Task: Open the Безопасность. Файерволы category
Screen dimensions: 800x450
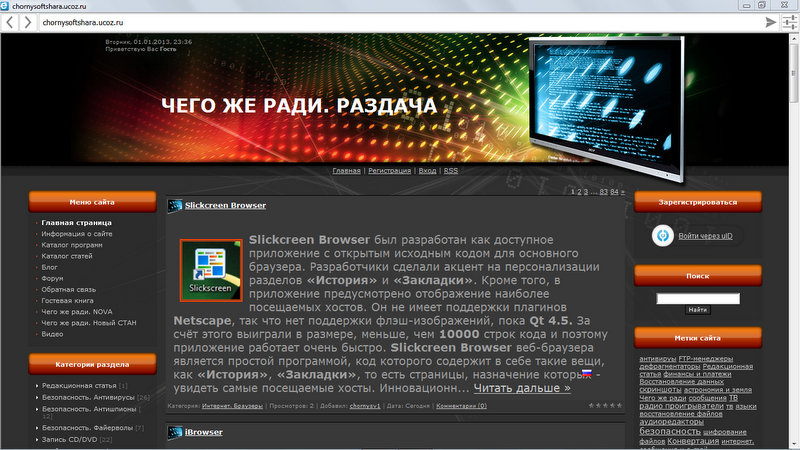Action: coord(87,428)
